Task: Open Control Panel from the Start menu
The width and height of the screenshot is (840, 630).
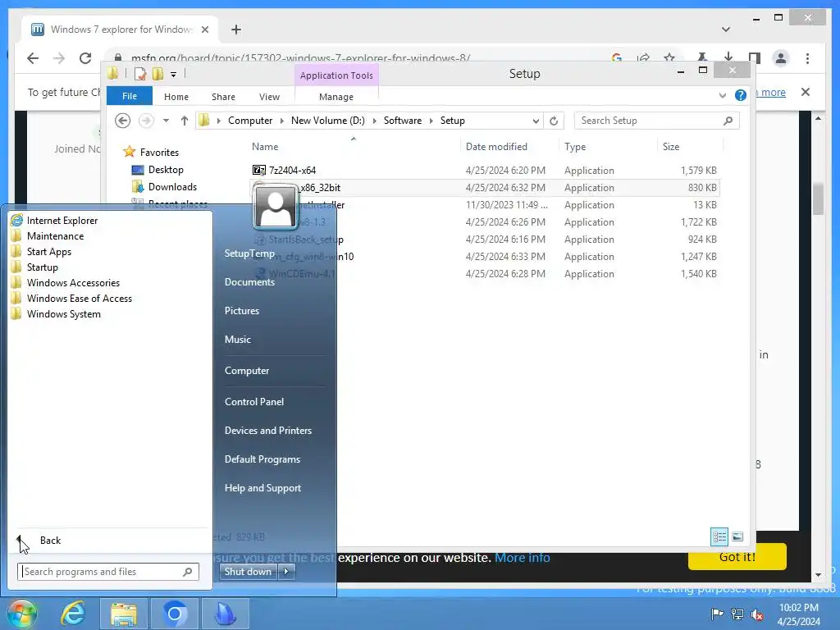Action: click(254, 401)
